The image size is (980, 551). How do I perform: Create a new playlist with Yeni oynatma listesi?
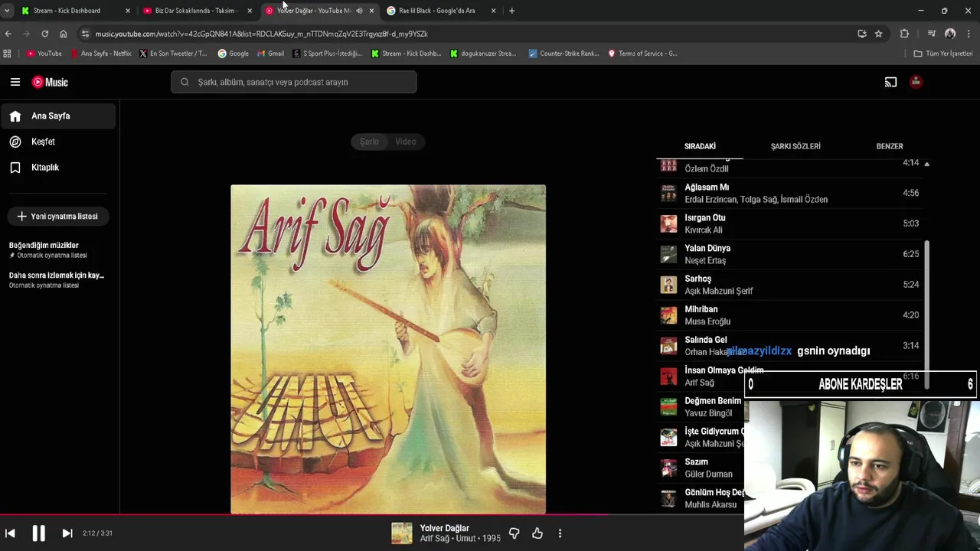click(57, 217)
